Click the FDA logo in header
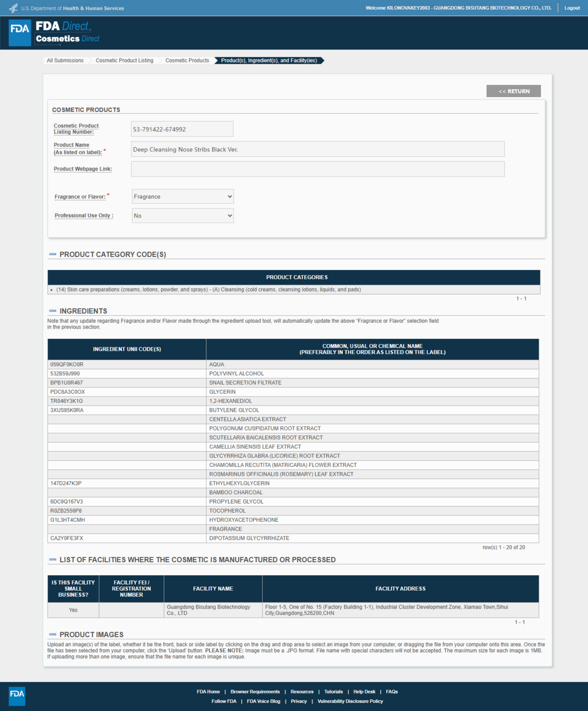The image size is (588, 711). point(20,32)
